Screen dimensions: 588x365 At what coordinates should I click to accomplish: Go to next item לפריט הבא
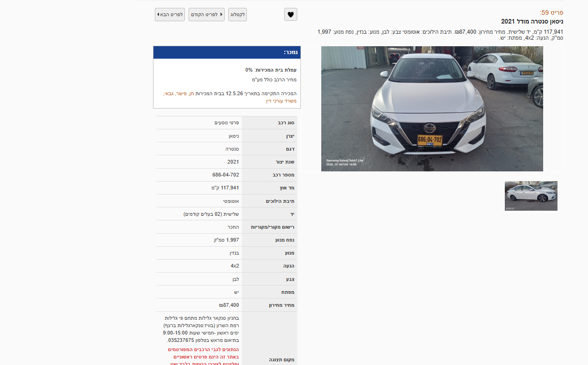pos(170,14)
